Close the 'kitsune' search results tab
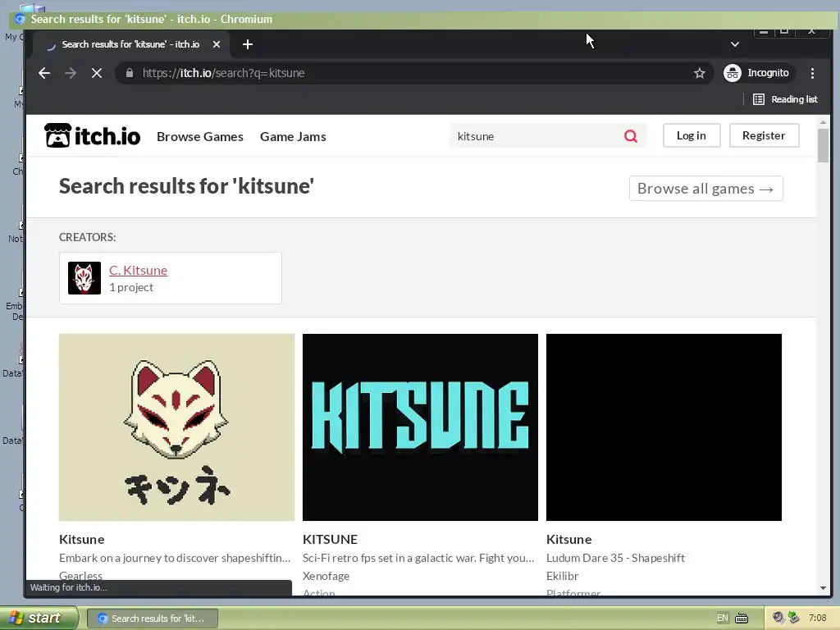The height and width of the screenshot is (630, 840). (217, 44)
